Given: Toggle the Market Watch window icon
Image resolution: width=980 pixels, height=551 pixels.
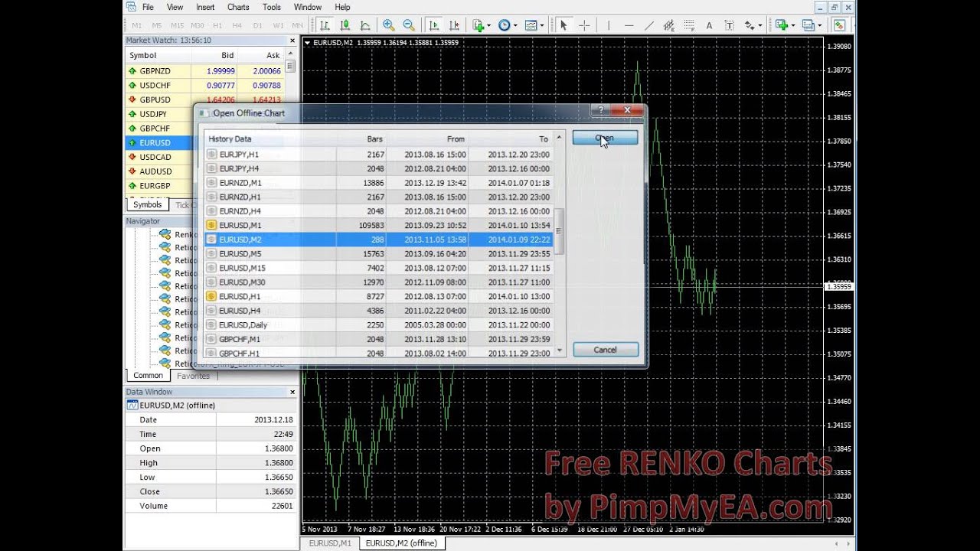Looking at the screenshot, I should [840, 25].
